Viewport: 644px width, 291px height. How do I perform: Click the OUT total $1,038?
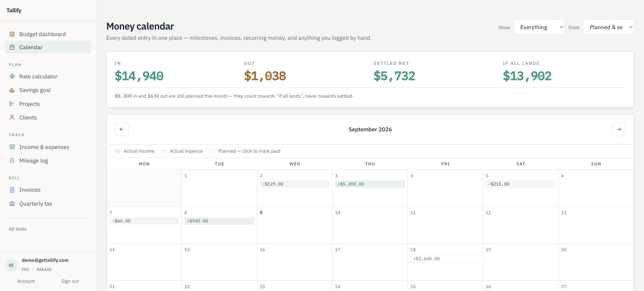click(x=265, y=76)
